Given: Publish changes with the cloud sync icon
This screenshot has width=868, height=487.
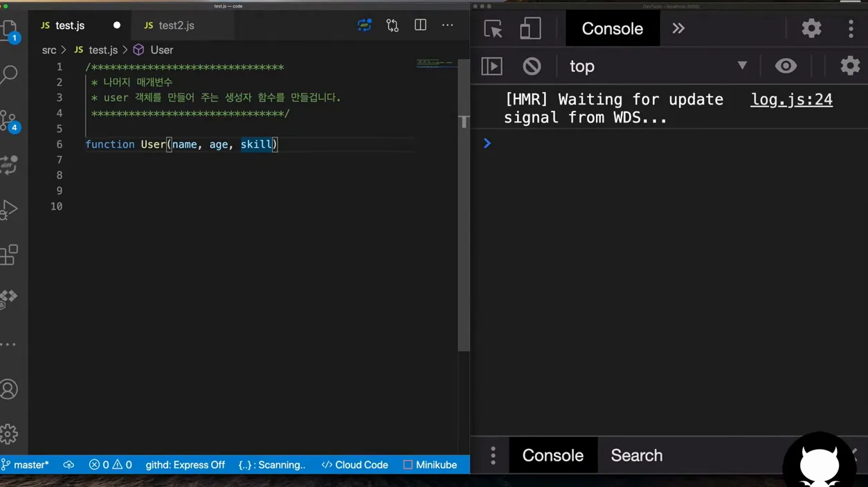Looking at the screenshot, I should [69, 465].
